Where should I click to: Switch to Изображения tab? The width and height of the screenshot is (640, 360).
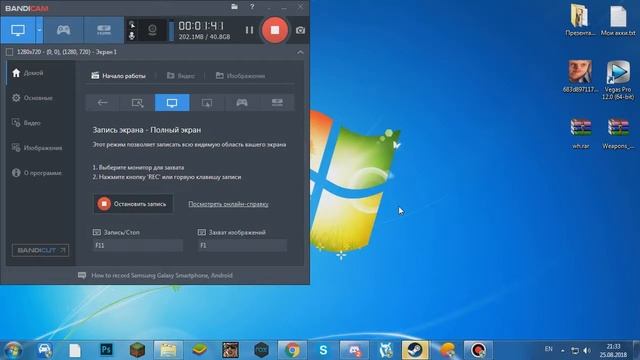coord(240,76)
